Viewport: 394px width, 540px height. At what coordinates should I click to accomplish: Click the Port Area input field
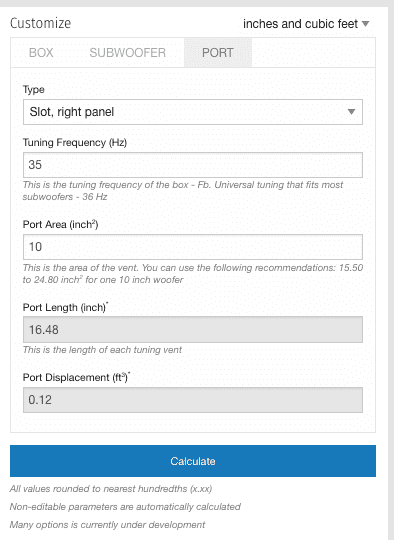(x=193, y=247)
